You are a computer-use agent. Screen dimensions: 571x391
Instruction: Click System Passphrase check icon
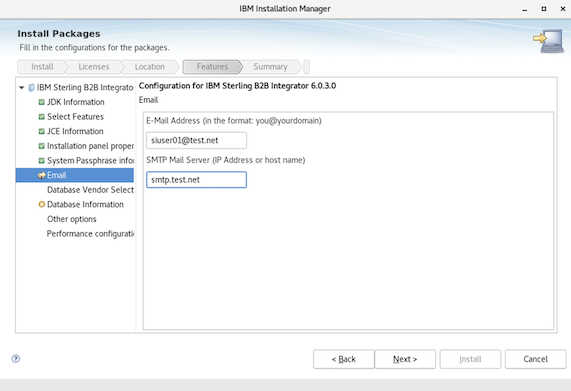click(42, 161)
